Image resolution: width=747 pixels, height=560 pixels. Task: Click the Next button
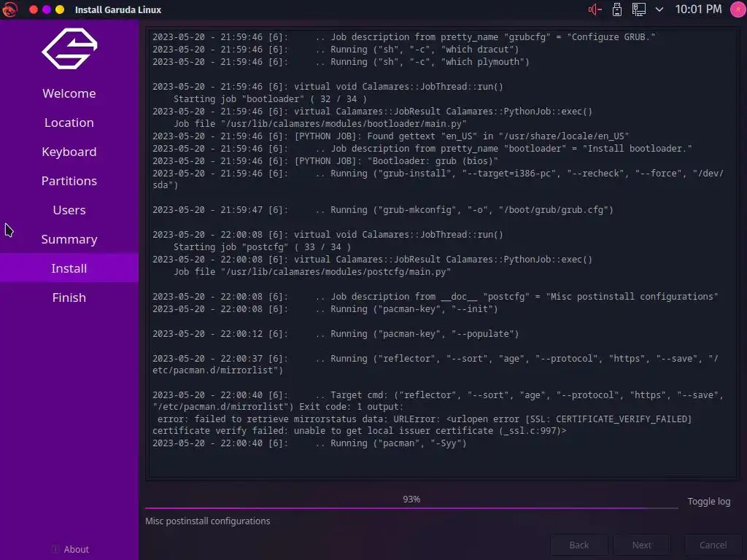point(642,545)
